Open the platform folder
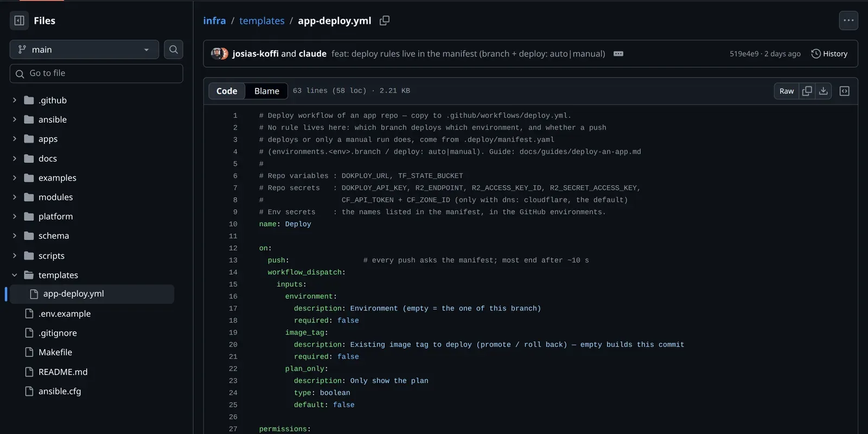 (x=55, y=216)
